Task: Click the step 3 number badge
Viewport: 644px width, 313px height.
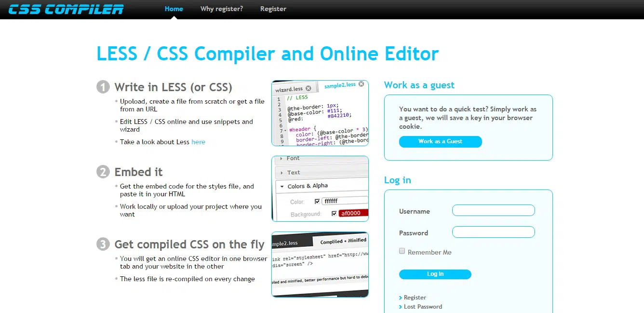Action: [103, 244]
